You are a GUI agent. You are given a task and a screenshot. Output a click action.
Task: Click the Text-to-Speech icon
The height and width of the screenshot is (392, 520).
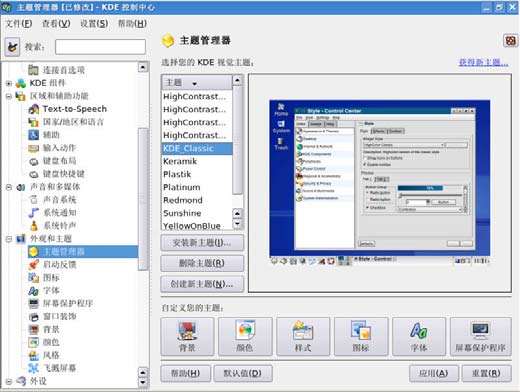pos(33,109)
